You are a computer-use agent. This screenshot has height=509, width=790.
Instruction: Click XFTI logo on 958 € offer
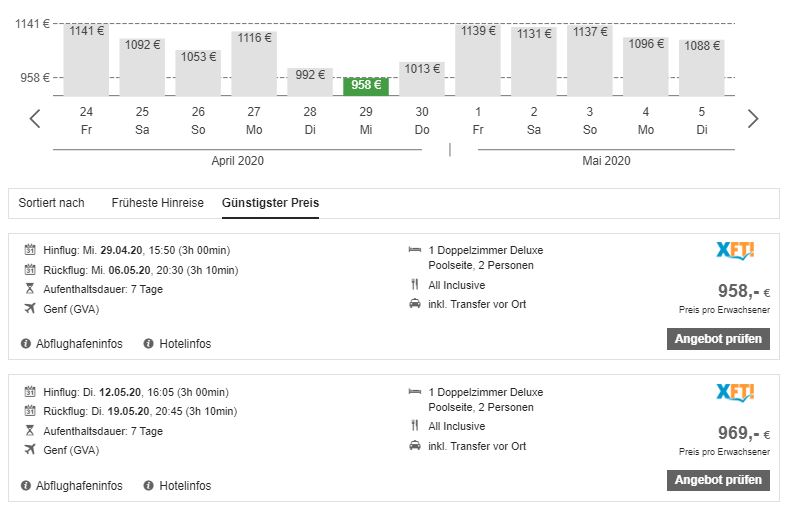[x=735, y=250]
